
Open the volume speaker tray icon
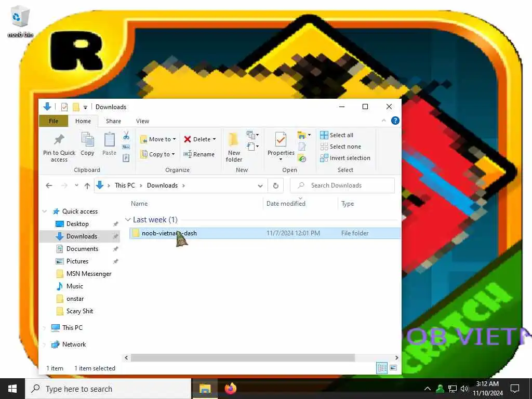pyautogui.click(x=464, y=389)
